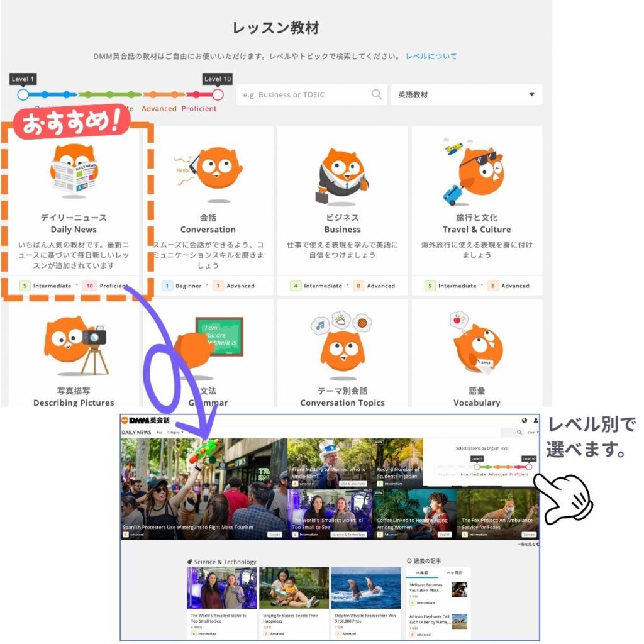Click the Level 10 handle in the Daily News level popup

click(529, 467)
